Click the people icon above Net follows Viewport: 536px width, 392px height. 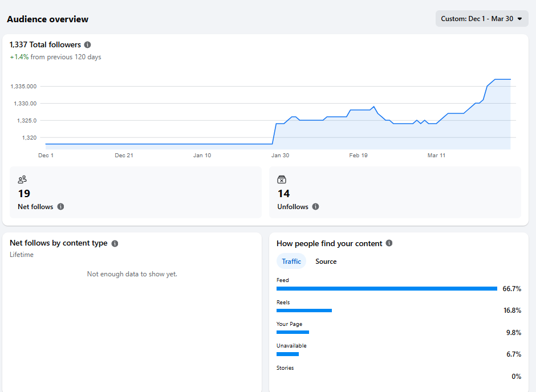coord(22,179)
